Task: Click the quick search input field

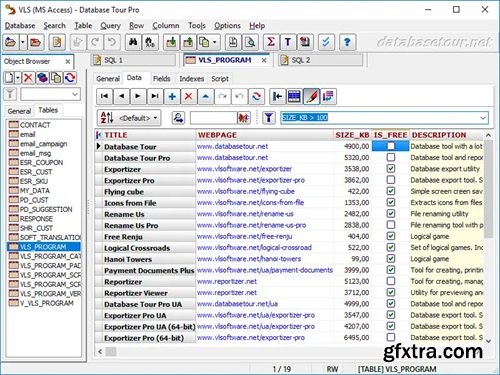Action: coord(213,118)
